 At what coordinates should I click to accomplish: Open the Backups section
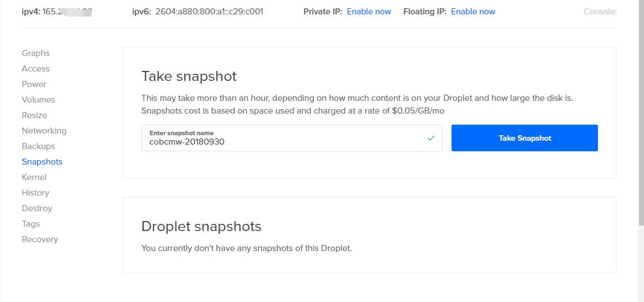38,146
